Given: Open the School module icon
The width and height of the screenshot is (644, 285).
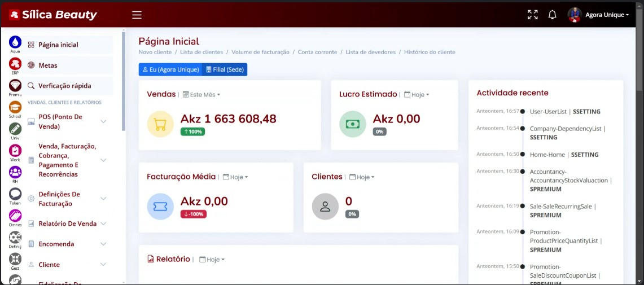Looking at the screenshot, I should tap(15, 107).
